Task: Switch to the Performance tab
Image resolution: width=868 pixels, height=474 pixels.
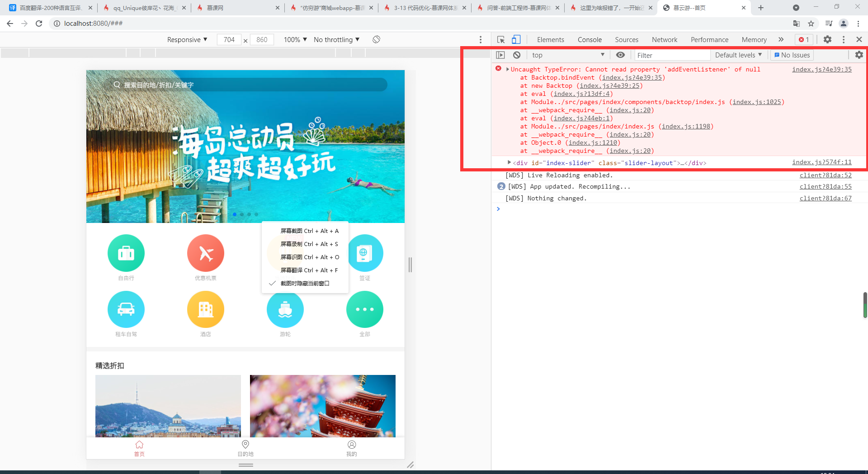Action: point(709,40)
